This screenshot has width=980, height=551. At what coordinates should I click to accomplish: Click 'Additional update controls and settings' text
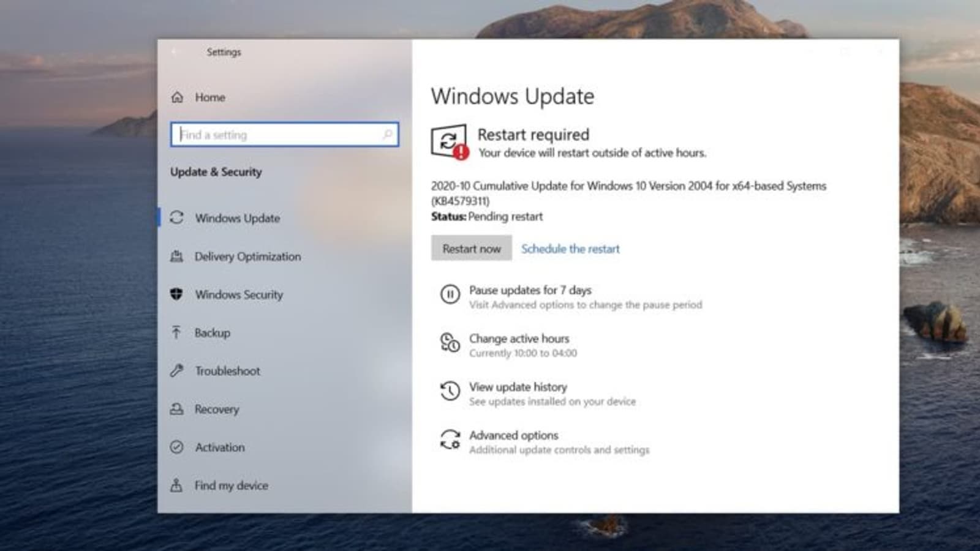point(559,450)
